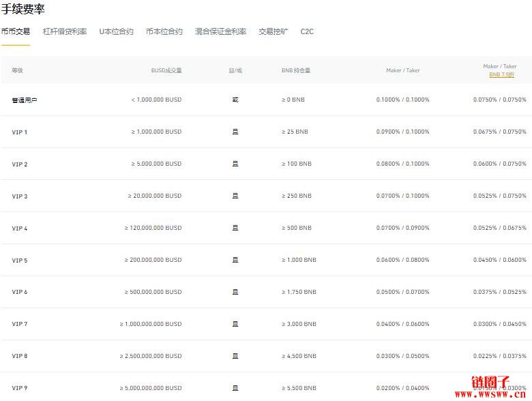Click the BNB 持仓量 column header

pos(296,70)
